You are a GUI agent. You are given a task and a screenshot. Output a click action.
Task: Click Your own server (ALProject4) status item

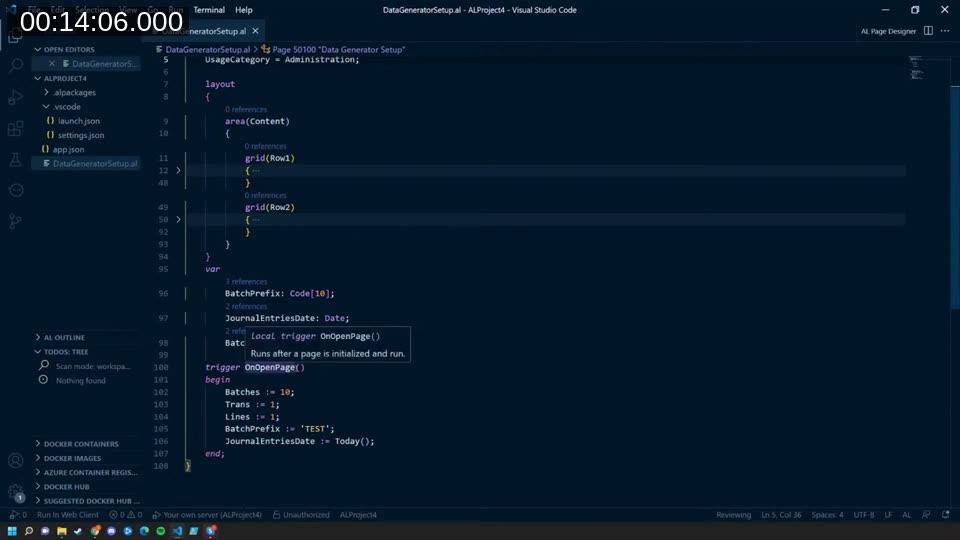pos(207,515)
